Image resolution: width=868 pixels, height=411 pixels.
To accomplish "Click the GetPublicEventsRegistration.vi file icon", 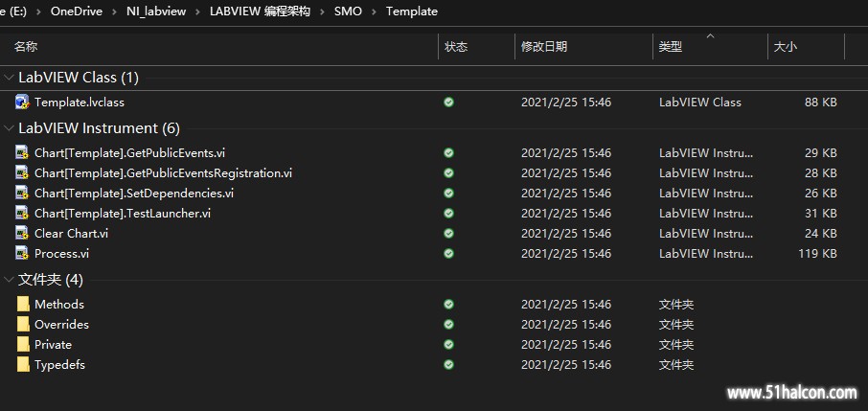I will 22,172.
